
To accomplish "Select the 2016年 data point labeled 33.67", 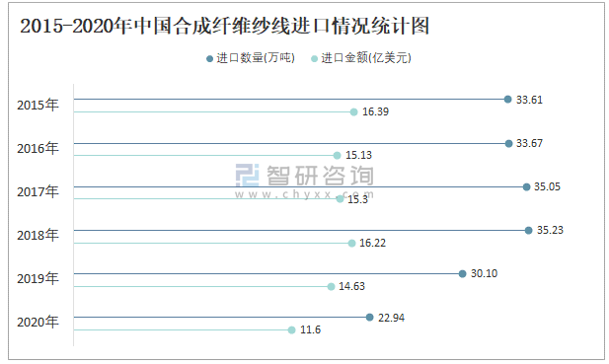I will tap(508, 144).
